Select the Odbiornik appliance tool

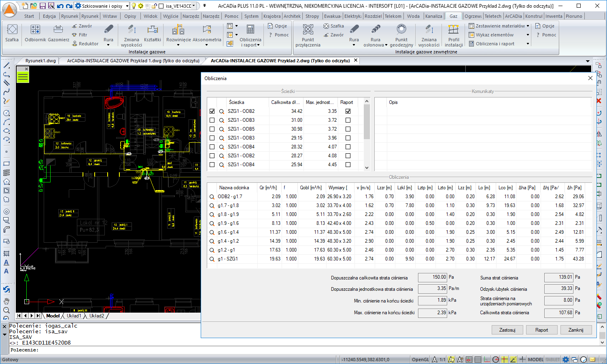pos(35,32)
